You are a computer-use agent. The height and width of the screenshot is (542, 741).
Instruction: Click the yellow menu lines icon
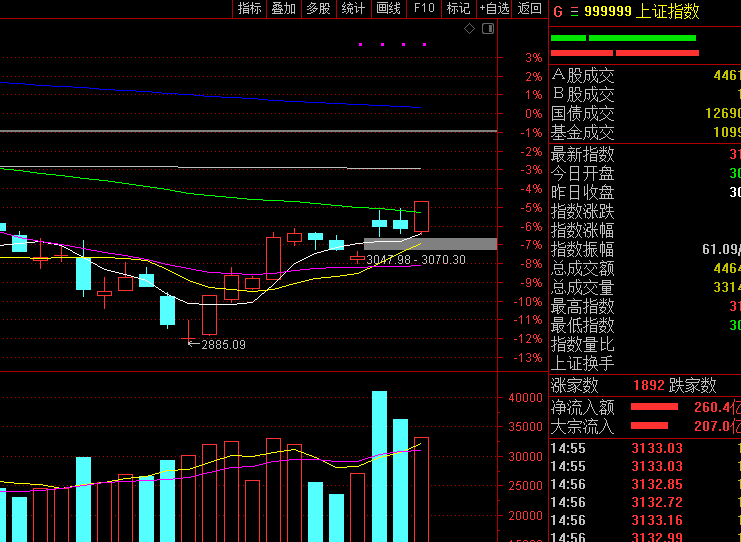[574, 12]
